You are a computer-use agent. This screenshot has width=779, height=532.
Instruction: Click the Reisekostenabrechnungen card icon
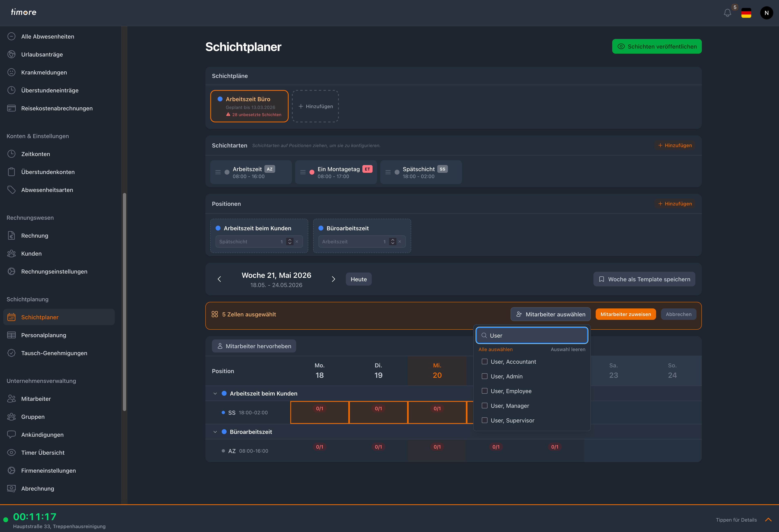pos(11,108)
